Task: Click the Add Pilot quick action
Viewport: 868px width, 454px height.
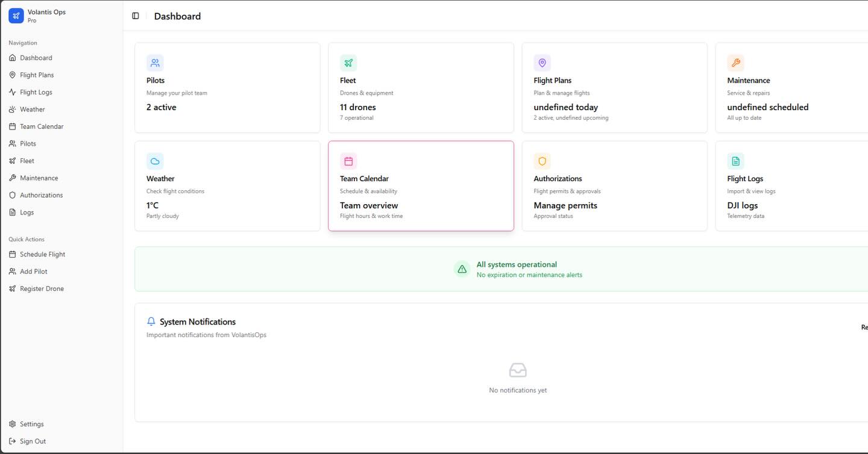Action: [x=33, y=272]
